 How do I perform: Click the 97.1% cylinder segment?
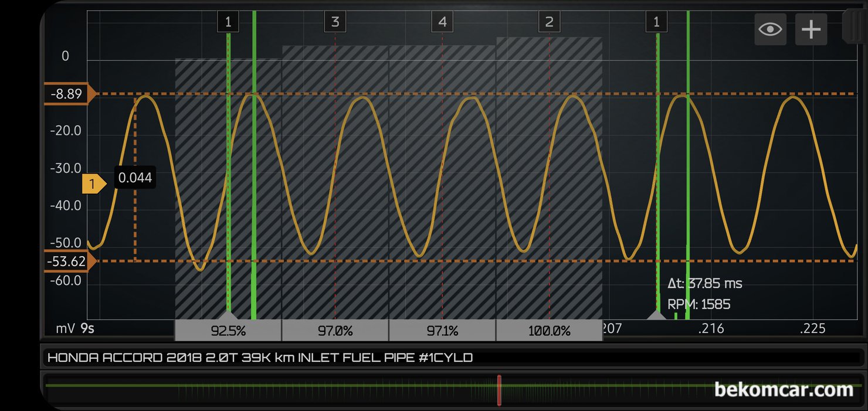click(x=442, y=331)
